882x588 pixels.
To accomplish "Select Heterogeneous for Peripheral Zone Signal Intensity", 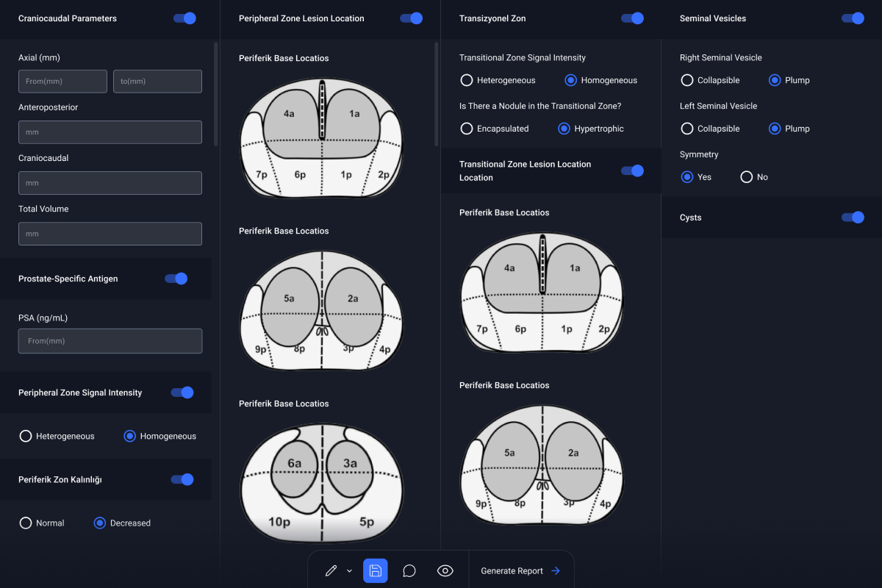I will click(26, 436).
